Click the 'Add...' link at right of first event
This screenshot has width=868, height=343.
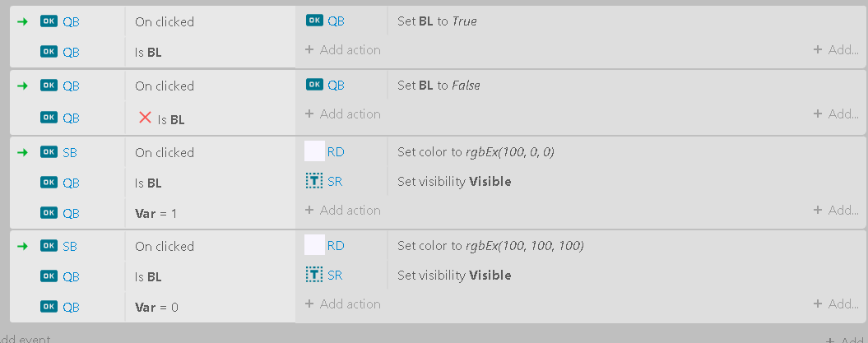[836, 50]
